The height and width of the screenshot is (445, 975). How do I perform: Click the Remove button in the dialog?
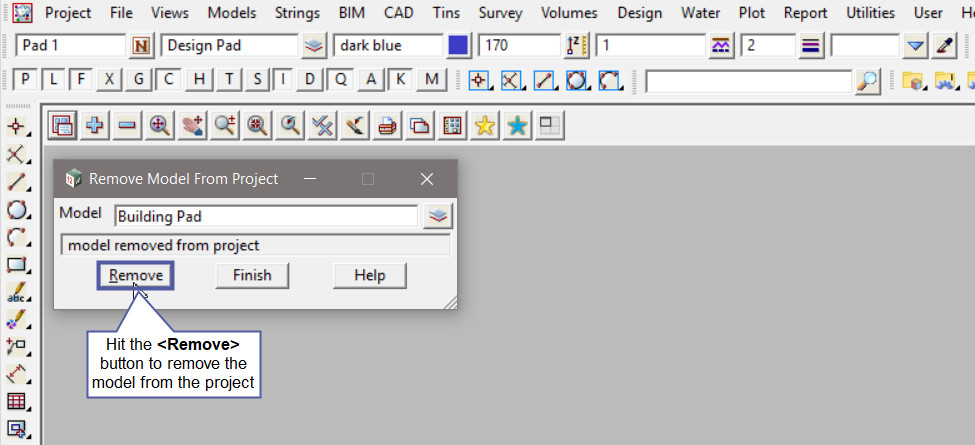point(136,275)
